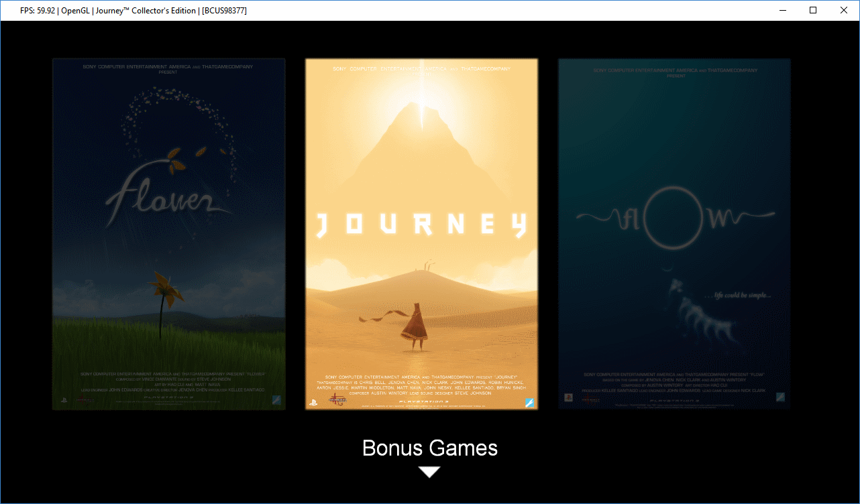
Task: Click PlayStation logo on the Journey poster
Action: [x=313, y=402]
